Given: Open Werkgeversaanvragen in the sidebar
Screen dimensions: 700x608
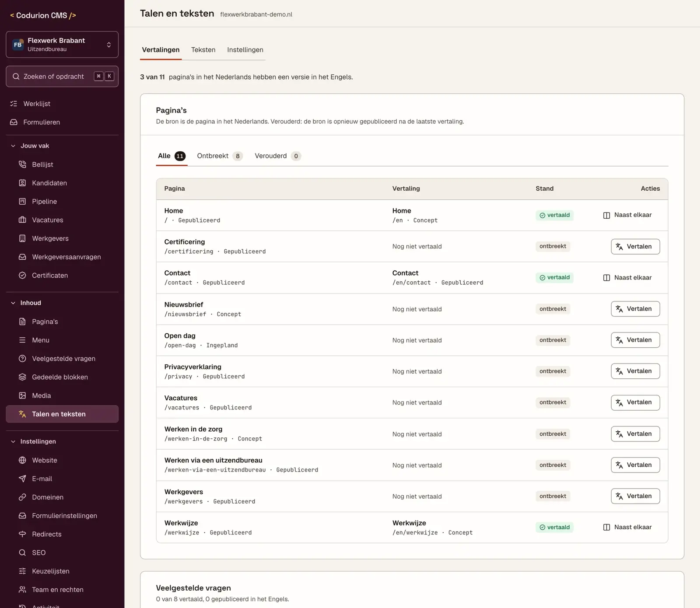Looking at the screenshot, I should (x=62, y=257).
